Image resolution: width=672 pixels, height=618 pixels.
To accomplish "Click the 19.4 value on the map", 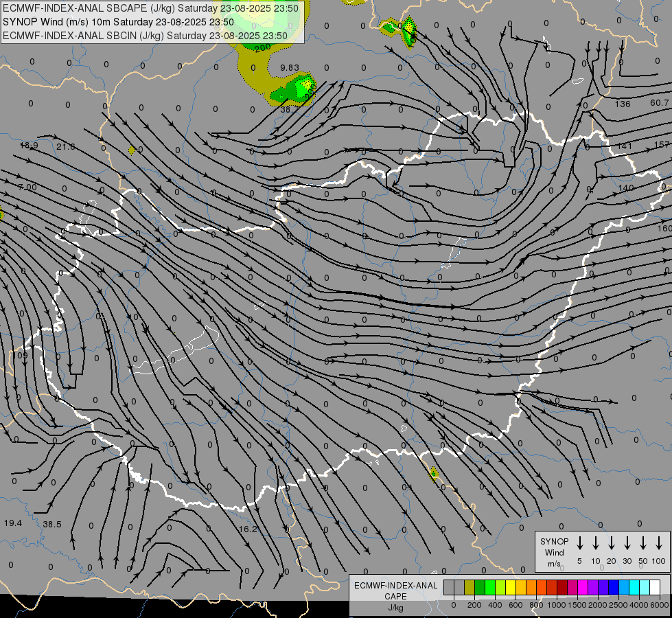I will coord(13,523).
